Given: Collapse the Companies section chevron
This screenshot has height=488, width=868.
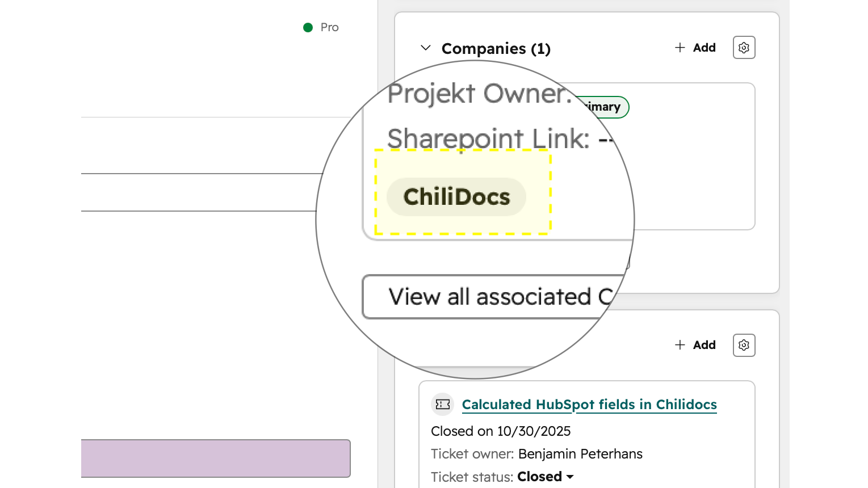Looking at the screenshot, I should click(426, 48).
